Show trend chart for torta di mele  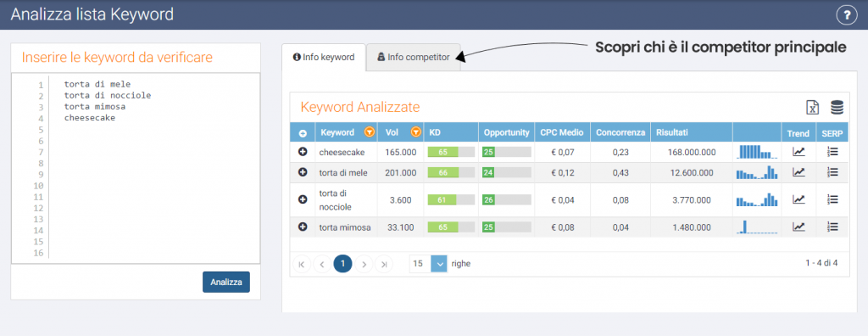[798, 172]
